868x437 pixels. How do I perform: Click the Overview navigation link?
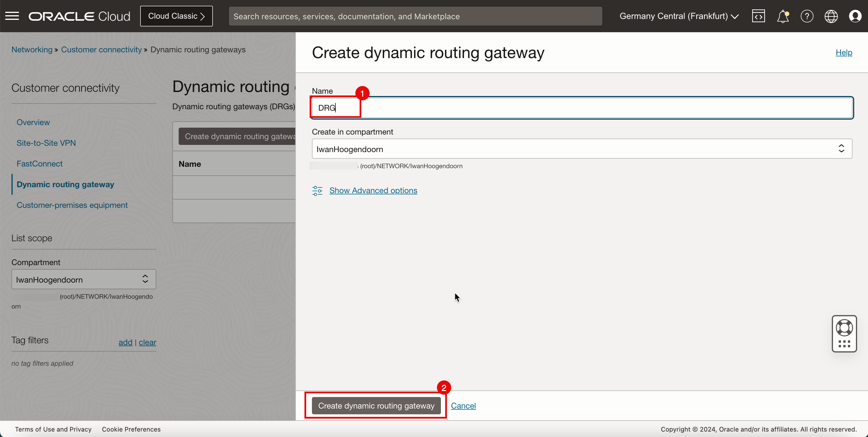33,122
